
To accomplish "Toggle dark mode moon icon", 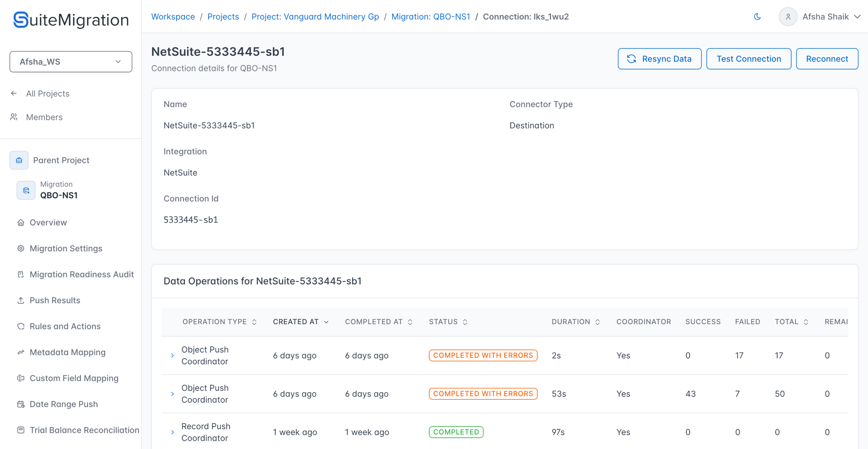I will pyautogui.click(x=757, y=16).
